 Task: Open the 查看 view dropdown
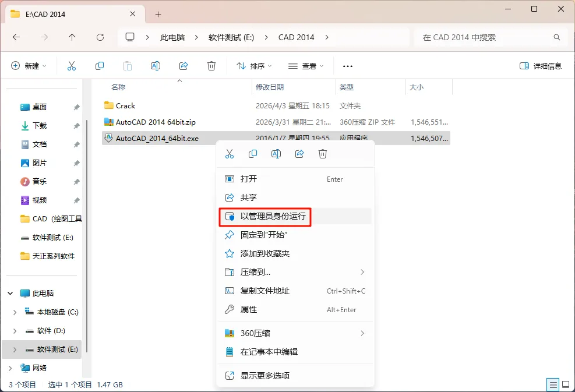[306, 66]
